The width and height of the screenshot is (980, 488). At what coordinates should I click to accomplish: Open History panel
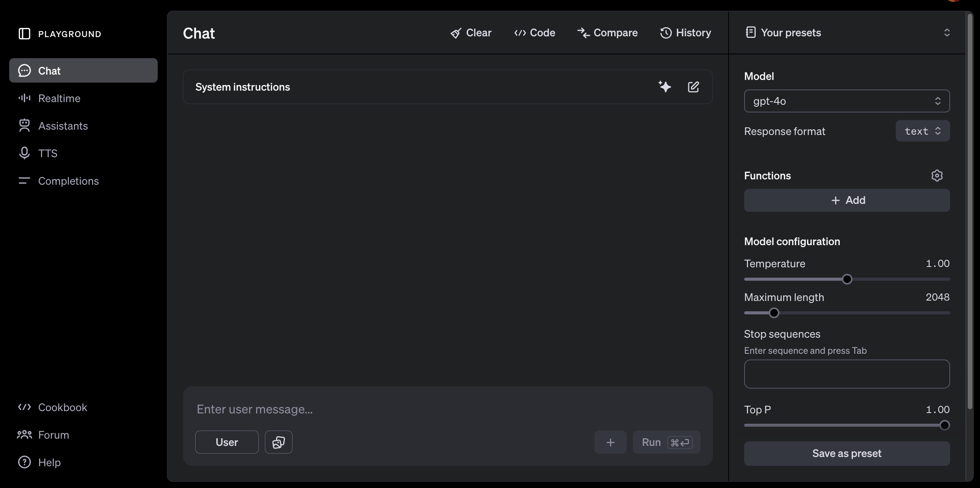(685, 32)
